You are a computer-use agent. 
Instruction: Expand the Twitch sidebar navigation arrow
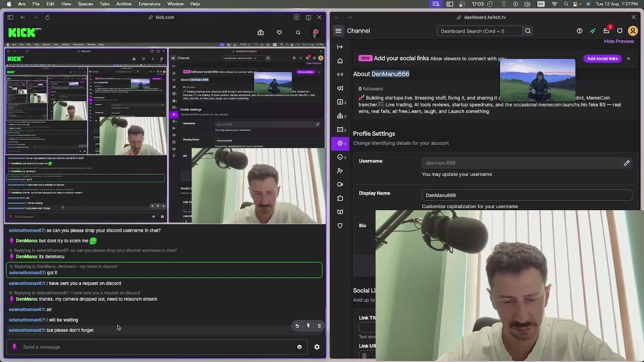coord(340,47)
